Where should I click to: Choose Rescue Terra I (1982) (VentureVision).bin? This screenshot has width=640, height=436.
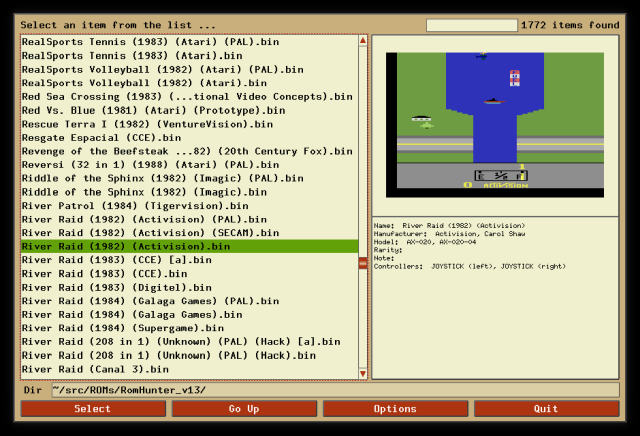click(x=189, y=124)
